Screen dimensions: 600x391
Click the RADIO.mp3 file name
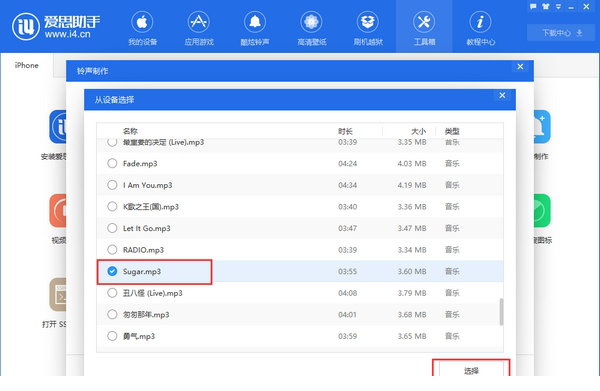(x=143, y=250)
